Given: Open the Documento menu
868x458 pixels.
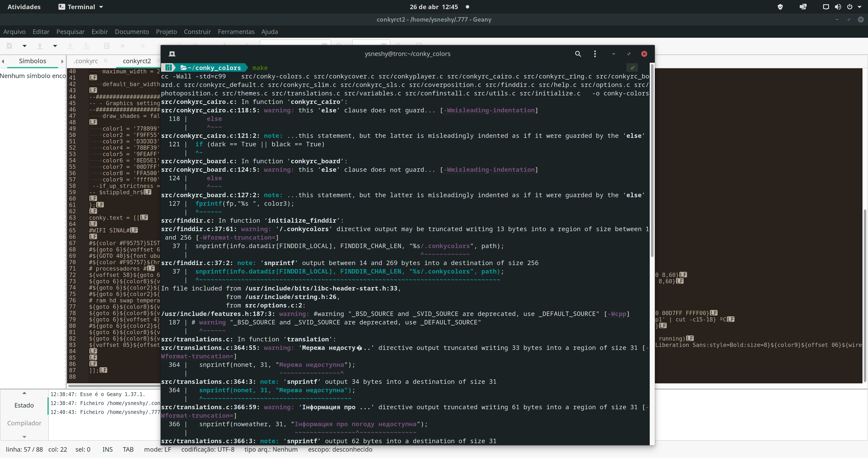Looking at the screenshot, I should click(x=132, y=32).
